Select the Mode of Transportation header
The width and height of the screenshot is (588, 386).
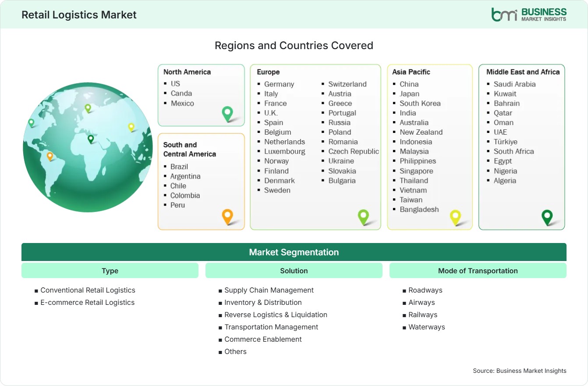478,271
